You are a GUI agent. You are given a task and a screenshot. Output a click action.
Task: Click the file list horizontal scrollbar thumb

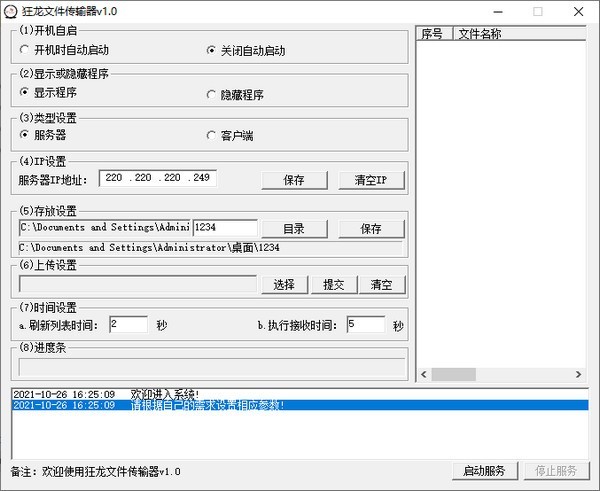tap(454, 374)
